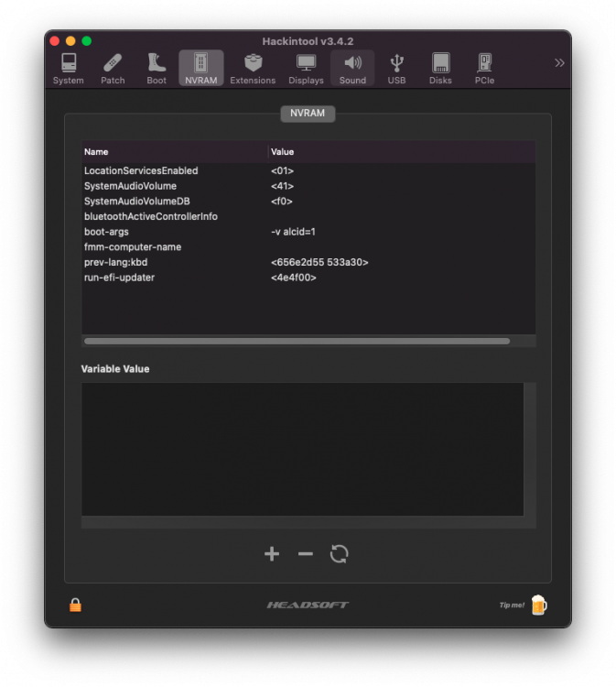Maximize the window using green button
The image size is (616, 687).
(87, 41)
